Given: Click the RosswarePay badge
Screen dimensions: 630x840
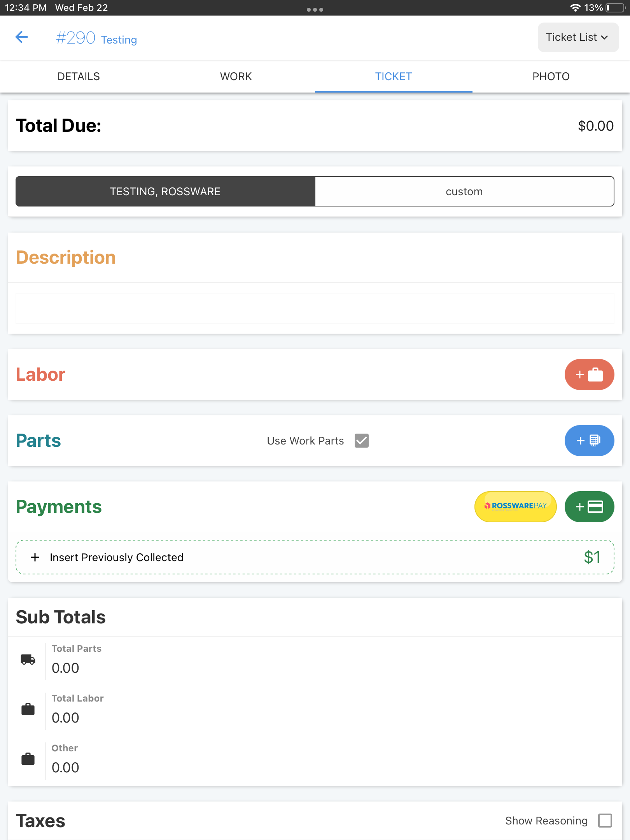Looking at the screenshot, I should [x=515, y=506].
